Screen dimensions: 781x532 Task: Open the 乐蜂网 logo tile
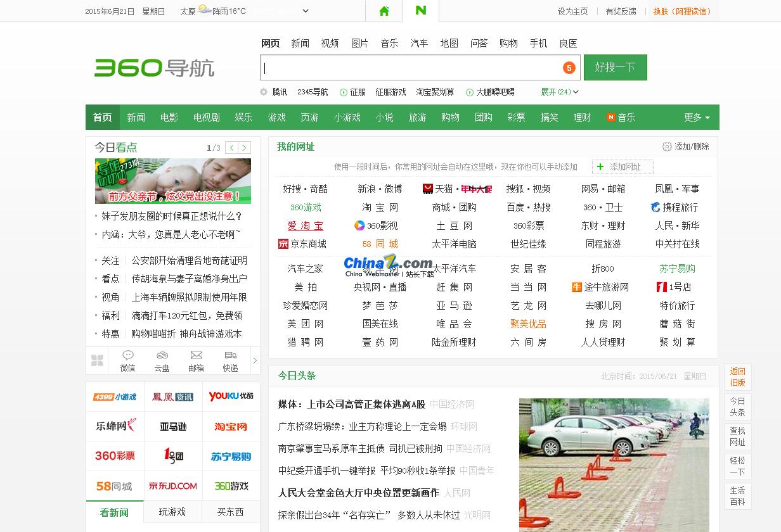[x=115, y=426]
